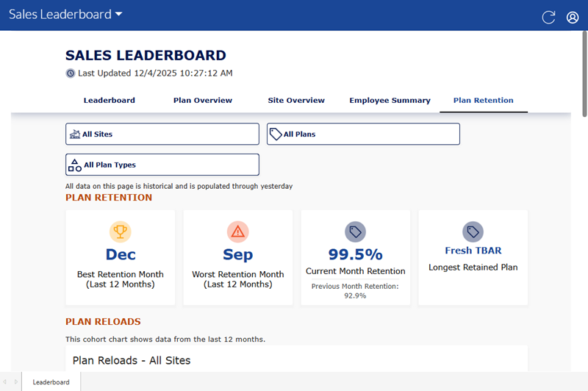The width and height of the screenshot is (588, 391).
Task: Click the building icon in All Sites filter
Action: tap(74, 134)
